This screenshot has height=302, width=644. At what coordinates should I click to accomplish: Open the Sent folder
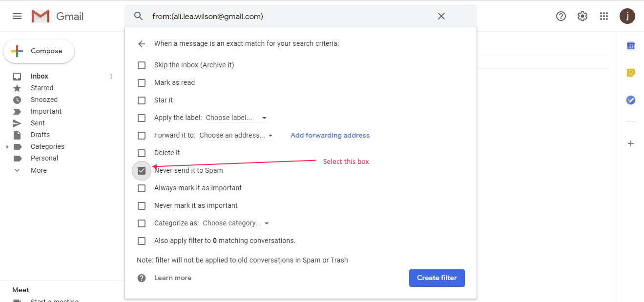(38, 123)
